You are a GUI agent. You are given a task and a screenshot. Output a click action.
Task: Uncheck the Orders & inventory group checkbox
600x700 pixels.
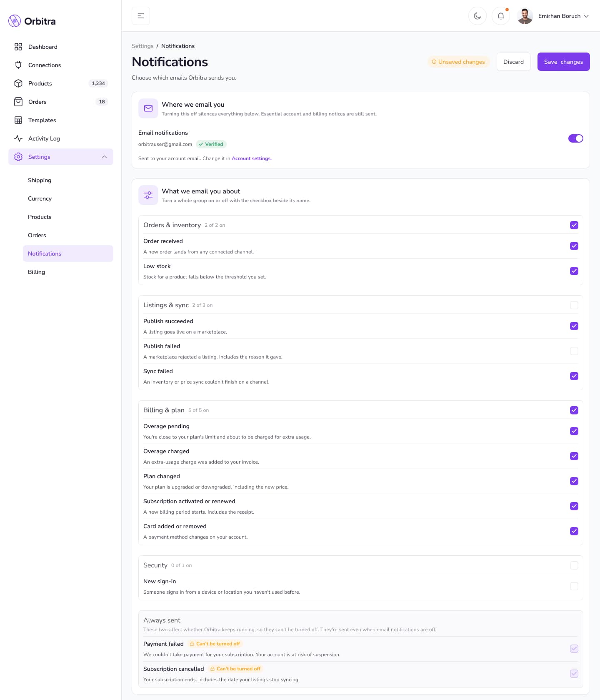574,225
